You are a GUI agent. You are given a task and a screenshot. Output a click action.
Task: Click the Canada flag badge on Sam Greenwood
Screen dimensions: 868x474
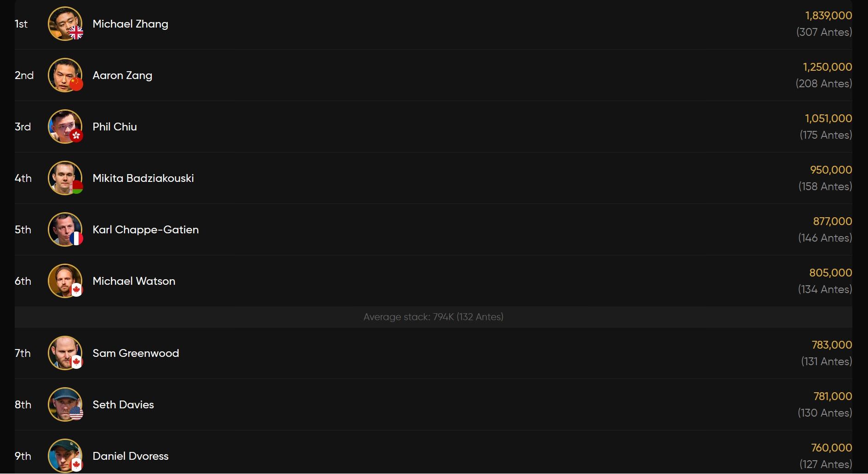76,362
